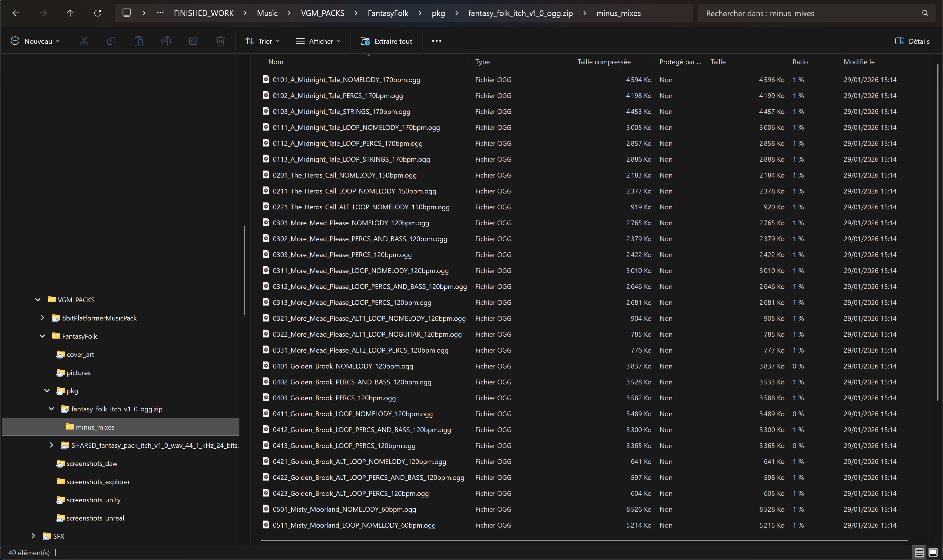The height and width of the screenshot is (560, 943).
Task: Toggle the Détails pane button
Action: coord(912,41)
